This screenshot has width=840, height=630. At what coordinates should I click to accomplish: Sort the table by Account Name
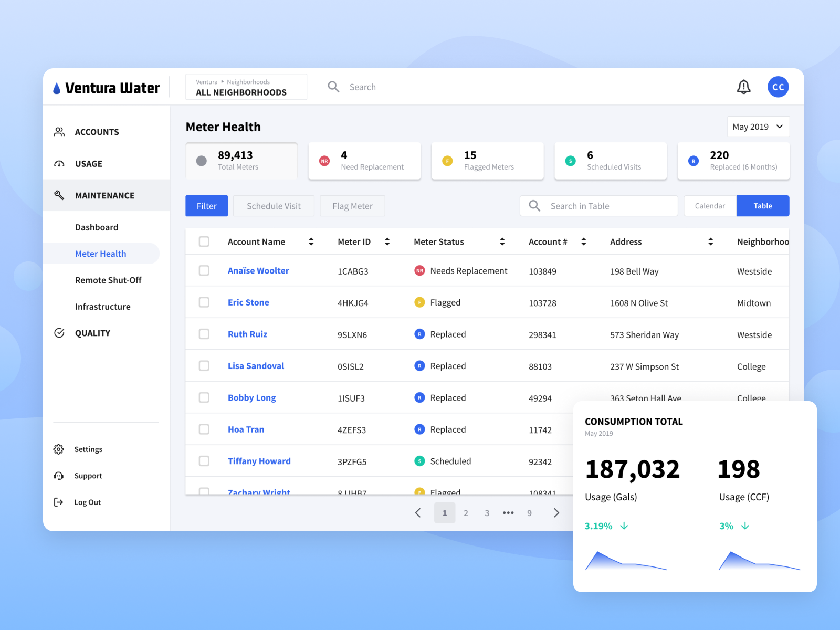tap(311, 241)
